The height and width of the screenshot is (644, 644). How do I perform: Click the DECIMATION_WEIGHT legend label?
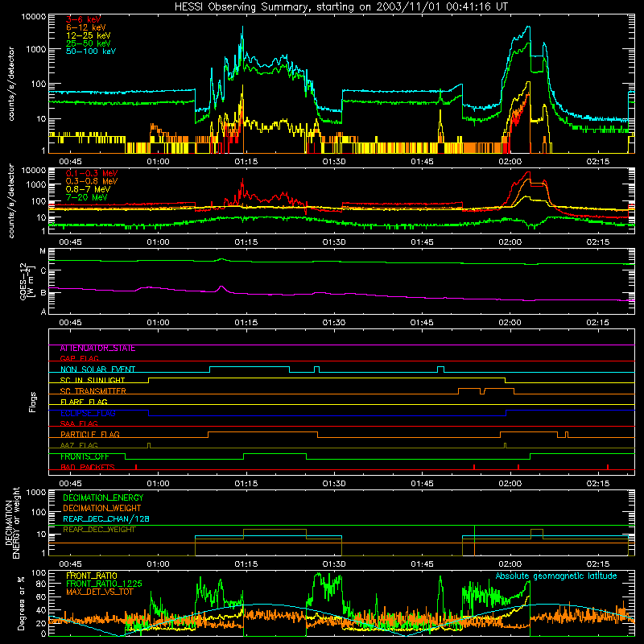pyautogui.click(x=102, y=508)
